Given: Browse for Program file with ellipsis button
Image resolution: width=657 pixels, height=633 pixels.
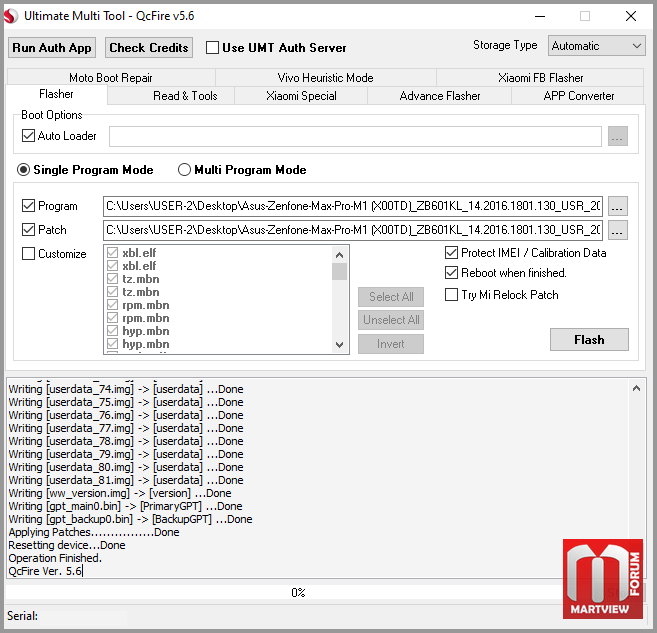Looking at the screenshot, I should click(617, 206).
